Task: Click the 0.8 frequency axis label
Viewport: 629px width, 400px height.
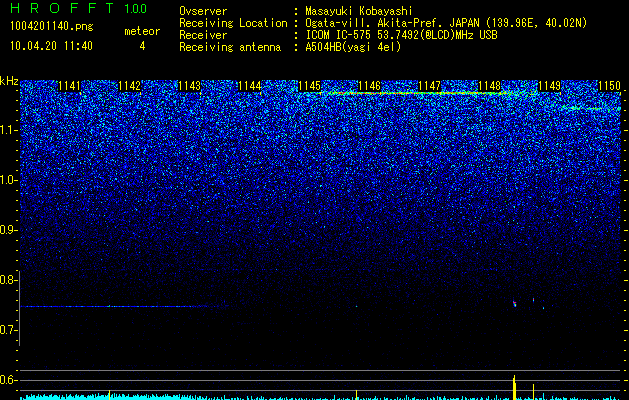Action: click(x=9, y=280)
